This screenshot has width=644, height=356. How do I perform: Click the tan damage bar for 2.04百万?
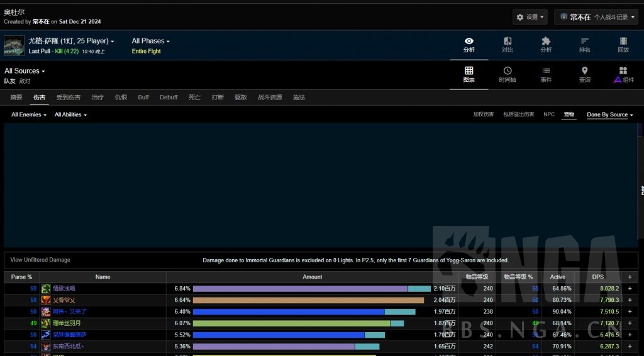tap(308, 300)
